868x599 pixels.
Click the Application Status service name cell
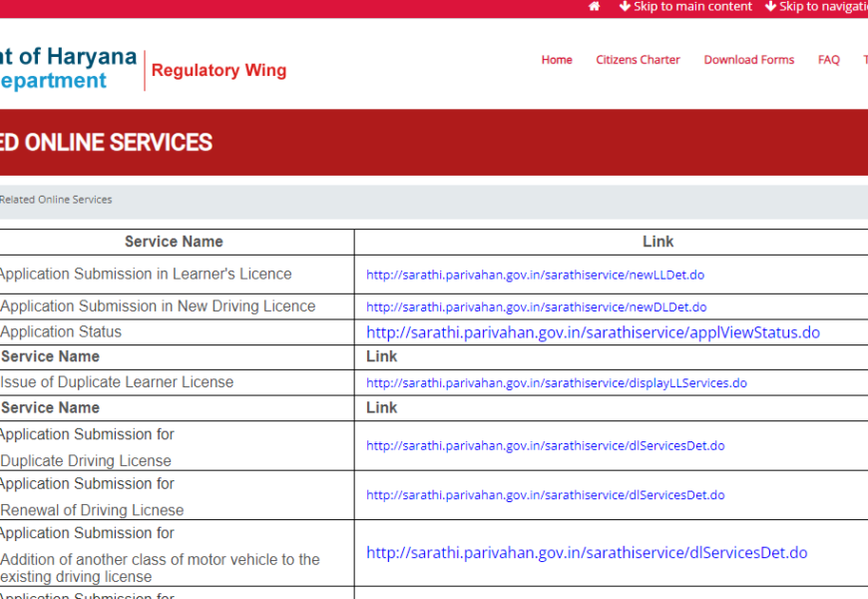point(61,332)
